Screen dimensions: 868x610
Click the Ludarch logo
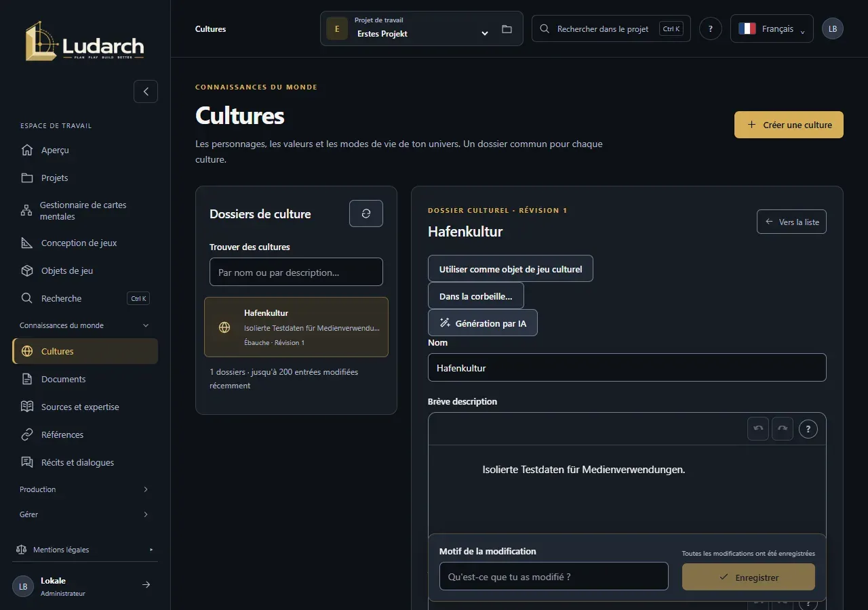[85, 41]
